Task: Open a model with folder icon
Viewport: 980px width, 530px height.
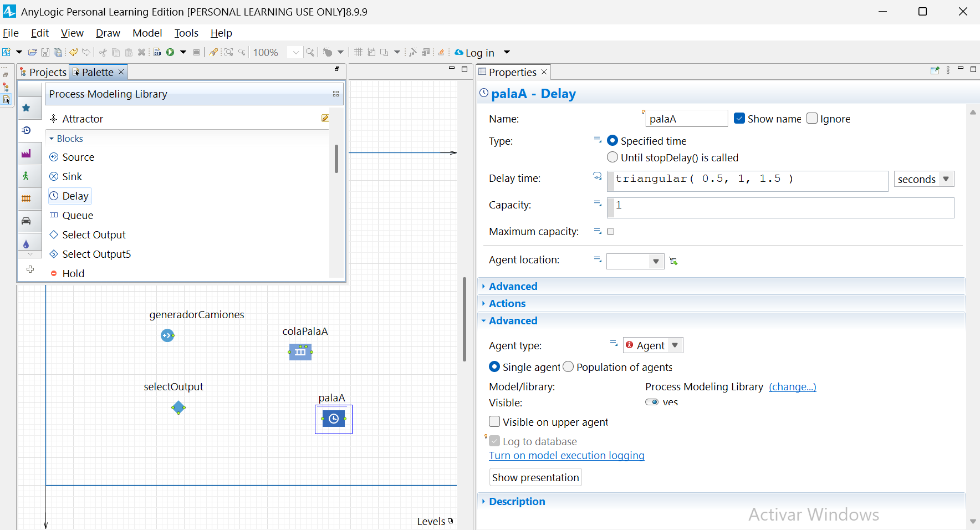Action: coord(32,52)
